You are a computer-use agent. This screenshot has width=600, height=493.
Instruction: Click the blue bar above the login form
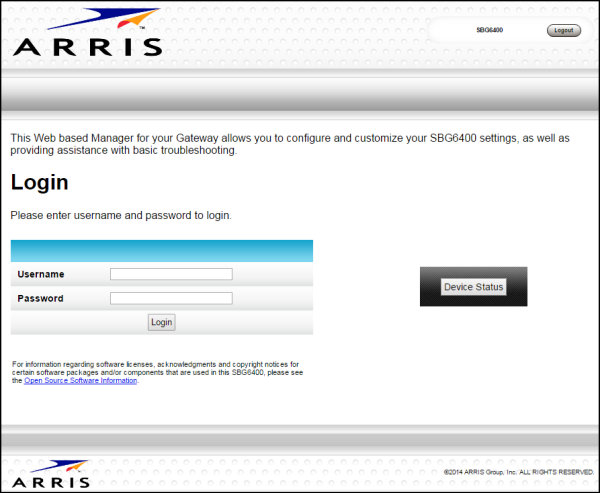click(161, 250)
